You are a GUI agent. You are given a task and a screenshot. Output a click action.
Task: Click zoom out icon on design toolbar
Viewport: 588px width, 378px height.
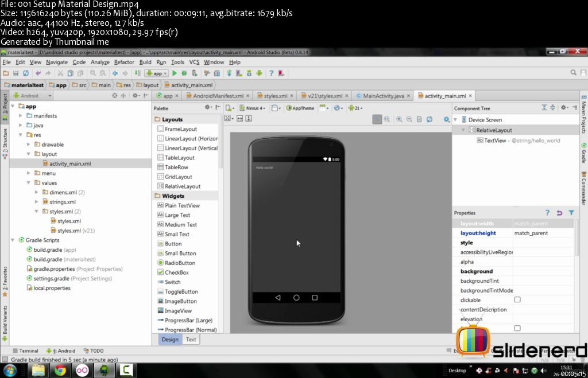pos(409,119)
